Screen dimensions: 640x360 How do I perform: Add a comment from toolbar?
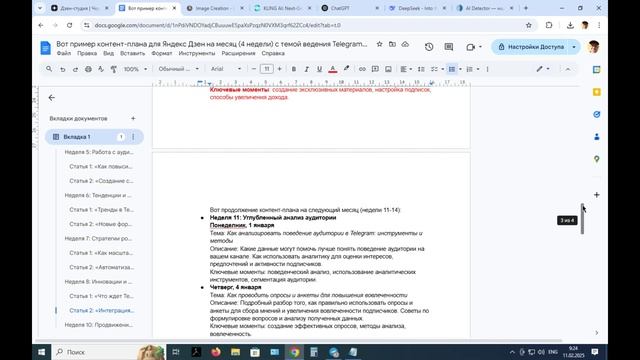[375, 69]
